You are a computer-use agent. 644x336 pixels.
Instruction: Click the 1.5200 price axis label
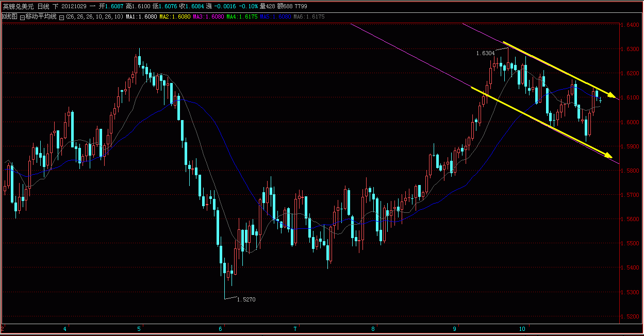(630, 316)
